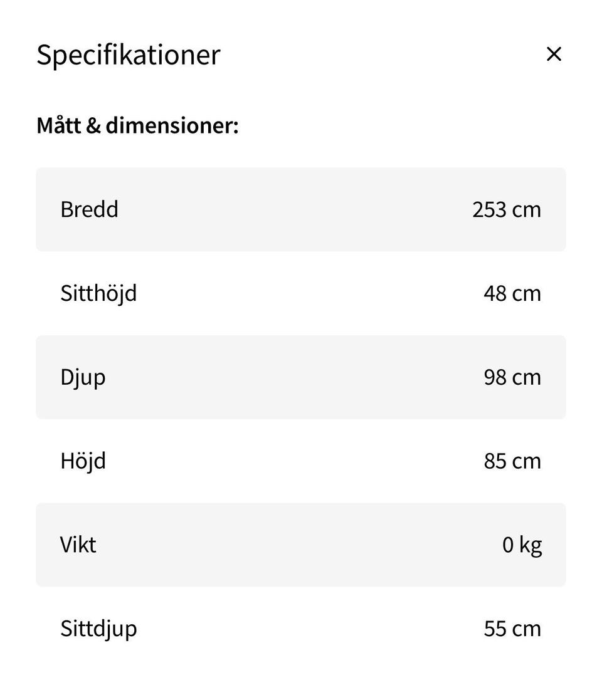Select the Djup row label
This screenshot has width=602, height=700.
83,377
